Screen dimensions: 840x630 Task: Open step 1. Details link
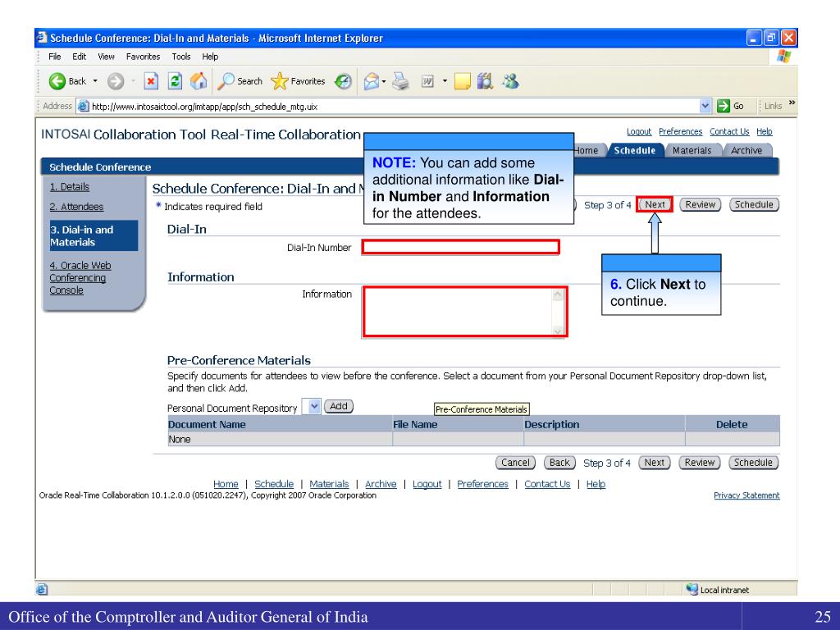(x=70, y=187)
